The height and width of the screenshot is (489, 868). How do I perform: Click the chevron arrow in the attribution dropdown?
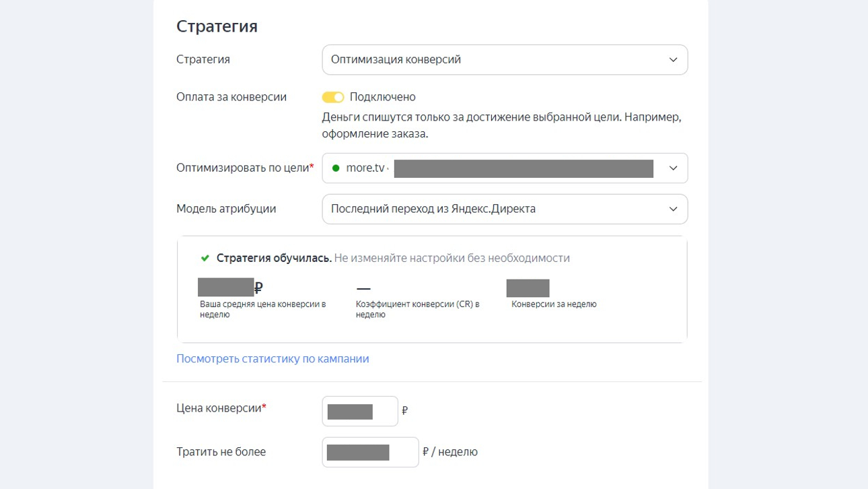coord(673,209)
